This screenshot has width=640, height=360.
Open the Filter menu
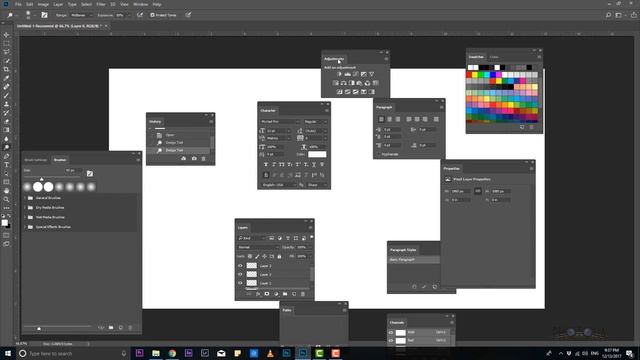101,4
